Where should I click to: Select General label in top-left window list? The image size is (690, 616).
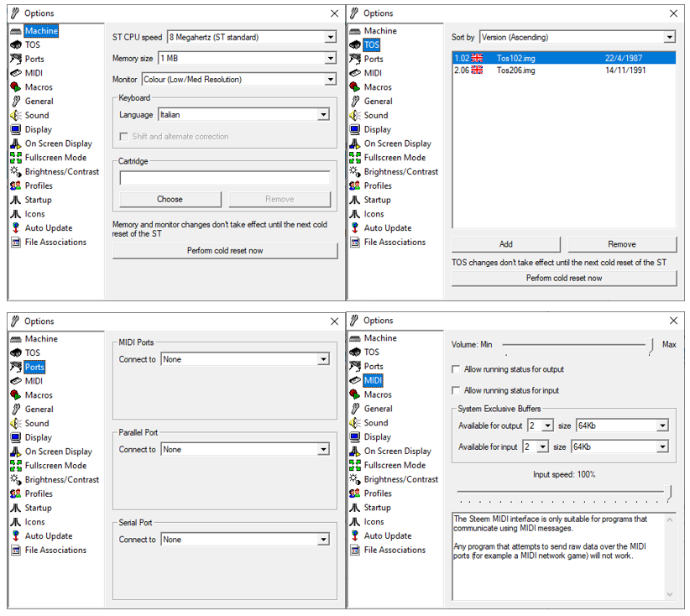coord(39,102)
